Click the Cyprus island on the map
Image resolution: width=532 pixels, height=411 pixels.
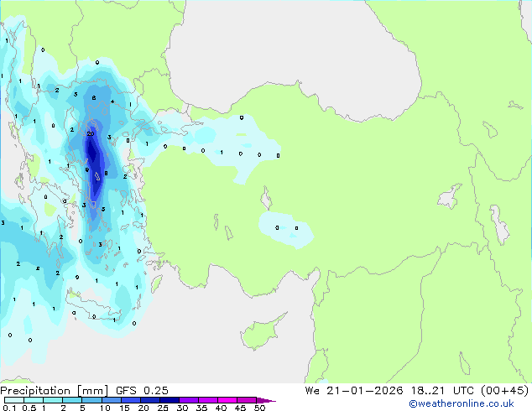pos(259,334)
